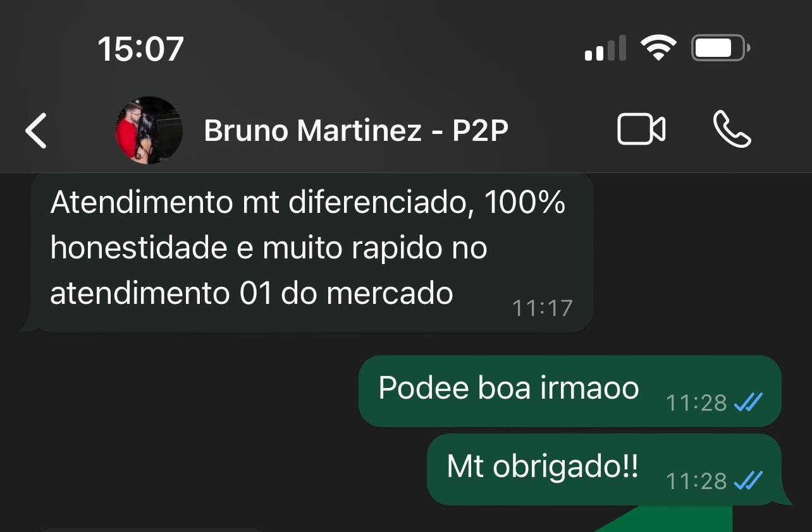The width and height of the screenshot is (812, 532).
Task: Select the 'Atendimento mt diferenciado' message bubble
Action: tap(307, 253)
